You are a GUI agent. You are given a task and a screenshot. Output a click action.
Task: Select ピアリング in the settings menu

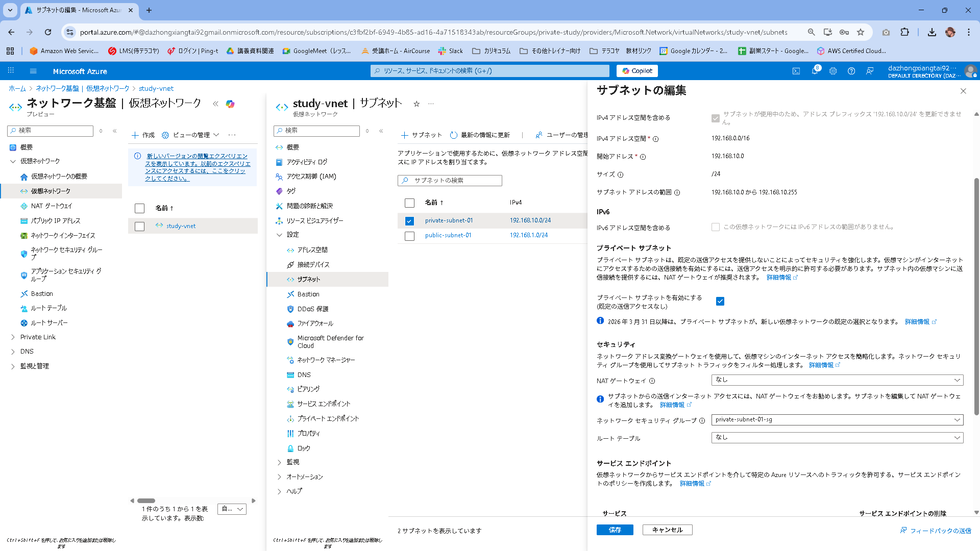coord(308,389)
